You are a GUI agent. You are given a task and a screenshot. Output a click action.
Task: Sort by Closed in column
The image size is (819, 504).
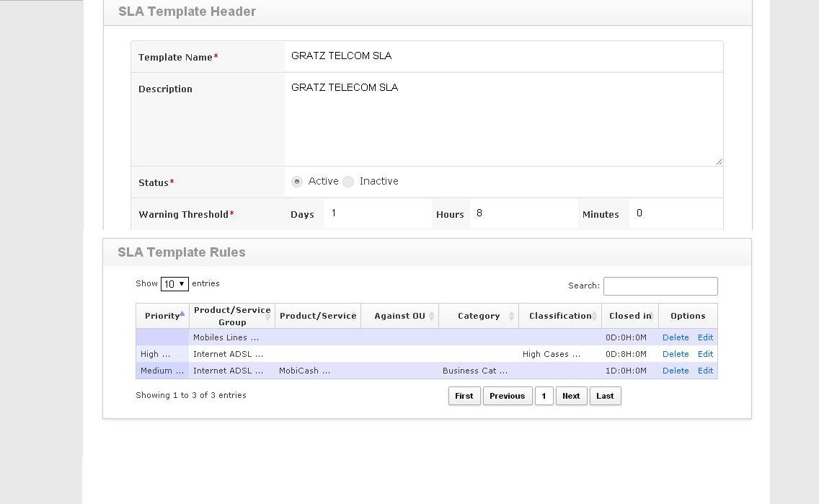[629, 315]
